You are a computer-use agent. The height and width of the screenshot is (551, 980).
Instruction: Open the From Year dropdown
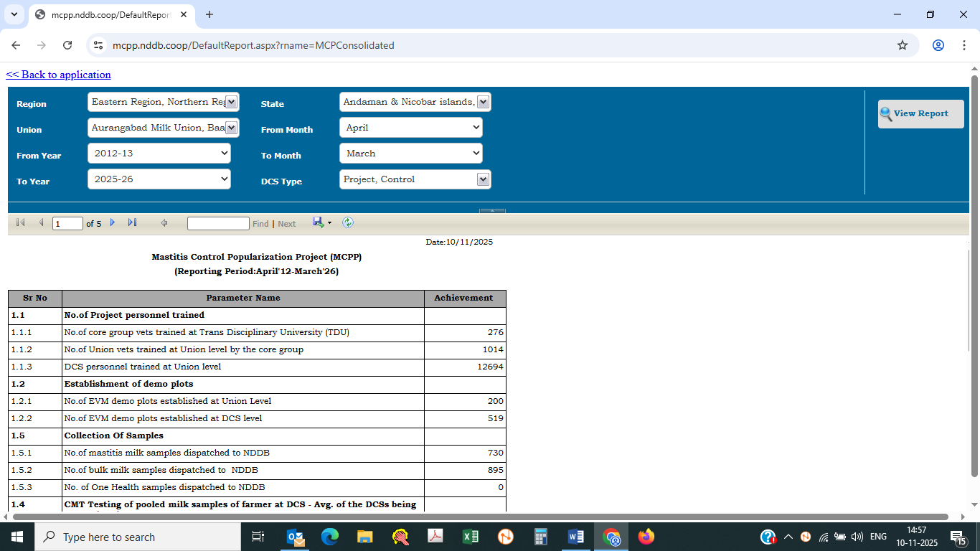tap(159, 154)
